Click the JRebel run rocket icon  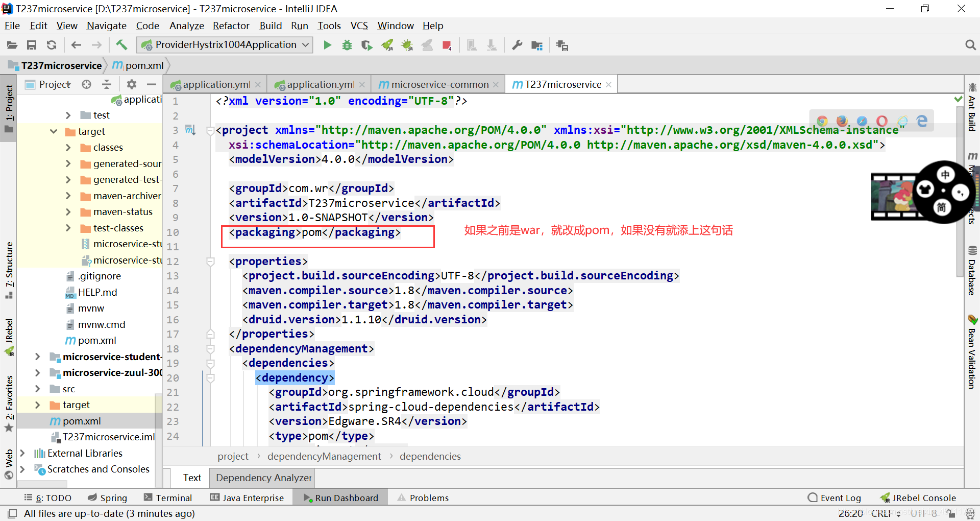387,45
